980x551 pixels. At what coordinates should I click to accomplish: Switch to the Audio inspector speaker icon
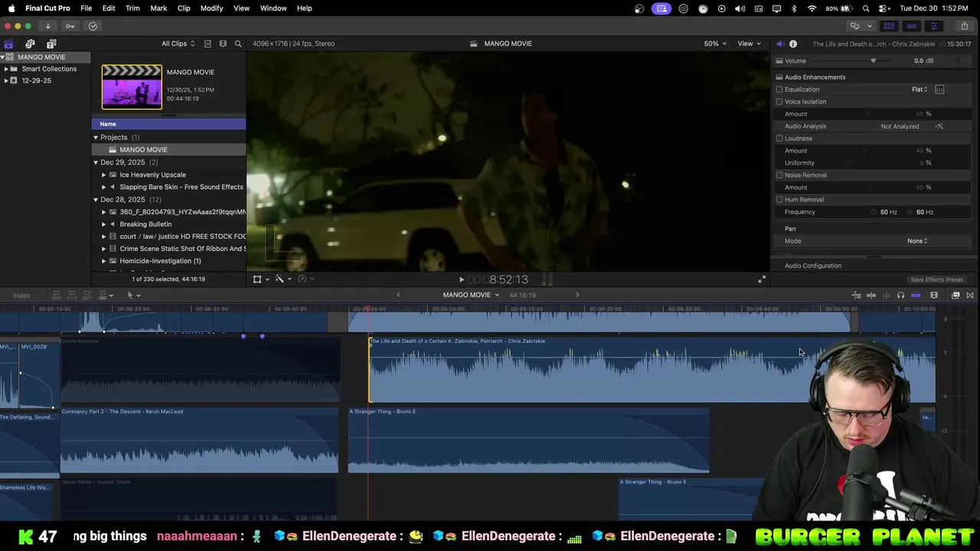[x=780, y=44]
